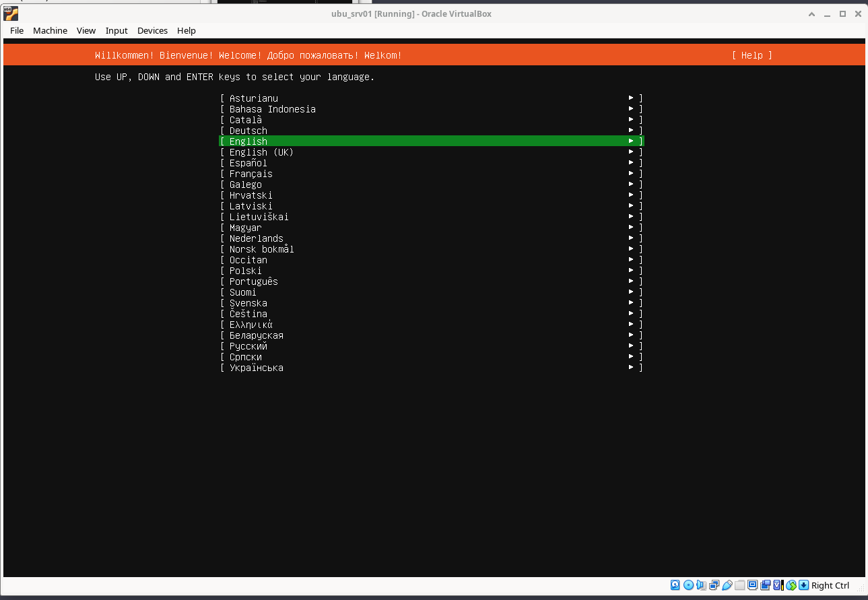
Task: Click the display settings status icon
Action: [x=752, y=585]
